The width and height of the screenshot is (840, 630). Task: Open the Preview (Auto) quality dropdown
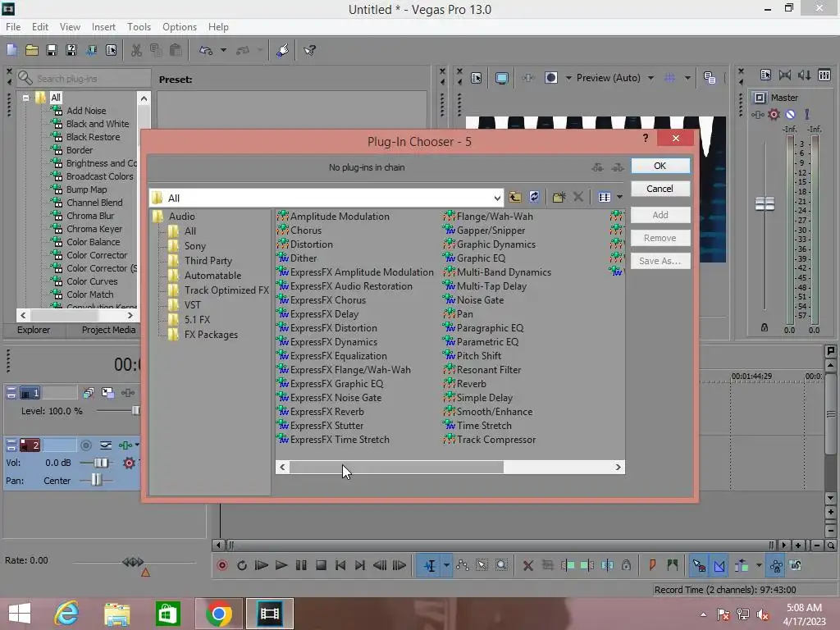(651, 78)
